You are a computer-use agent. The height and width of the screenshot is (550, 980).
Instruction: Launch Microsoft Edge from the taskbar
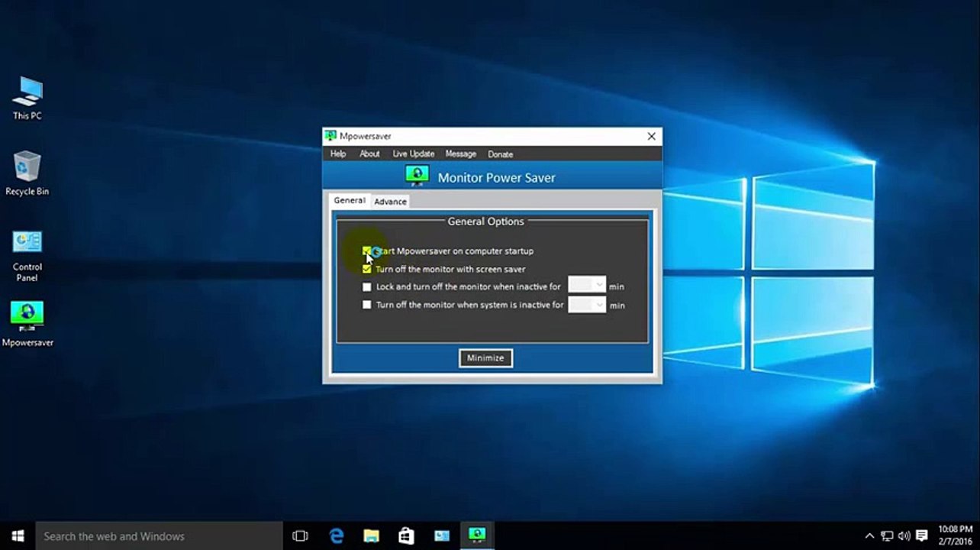click(336, 536)
